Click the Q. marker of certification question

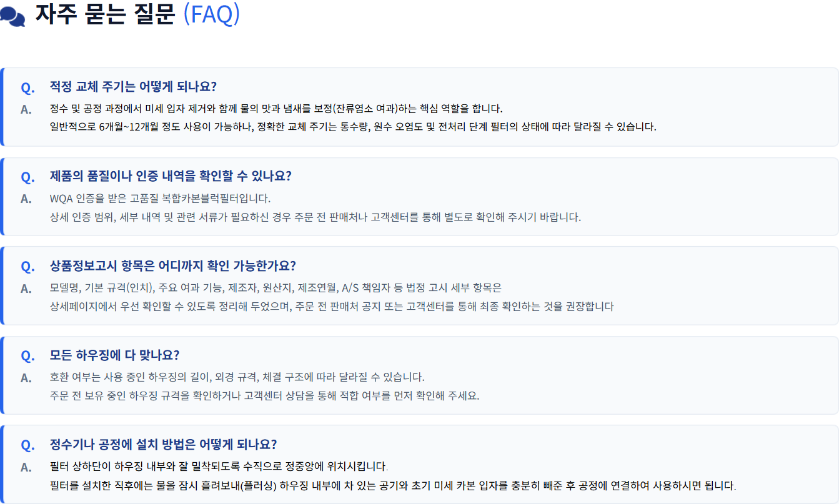[x=27, y=177]
